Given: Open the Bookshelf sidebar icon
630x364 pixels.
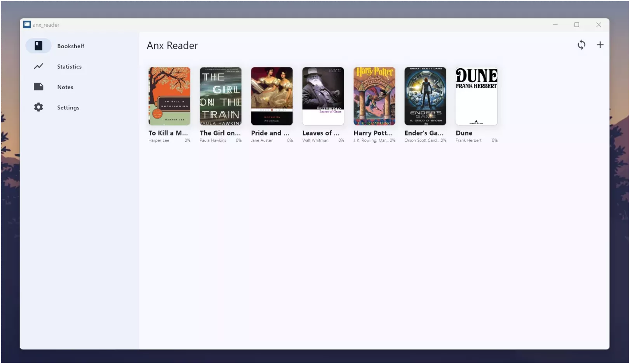Looking at the screenshot, I should coord(38,46).
